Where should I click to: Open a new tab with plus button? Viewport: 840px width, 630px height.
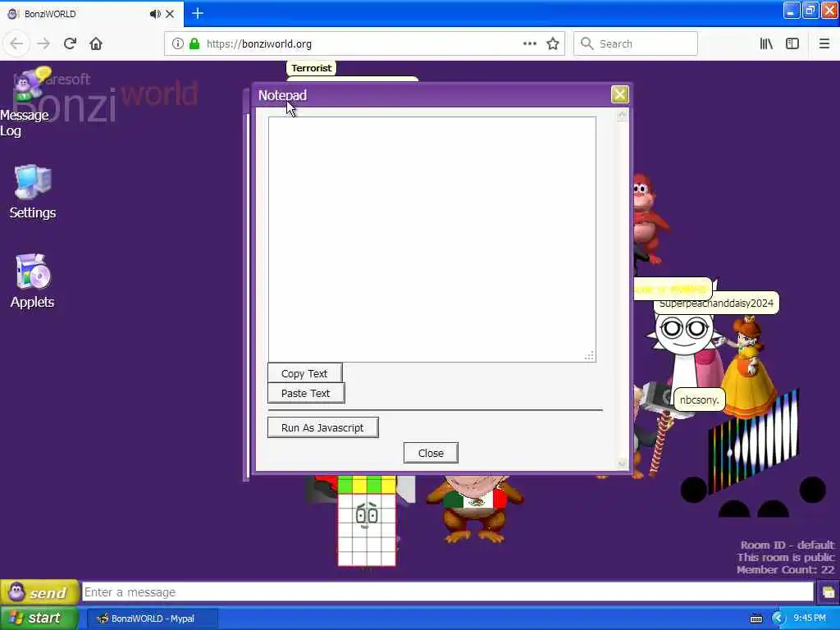(198, 13)
